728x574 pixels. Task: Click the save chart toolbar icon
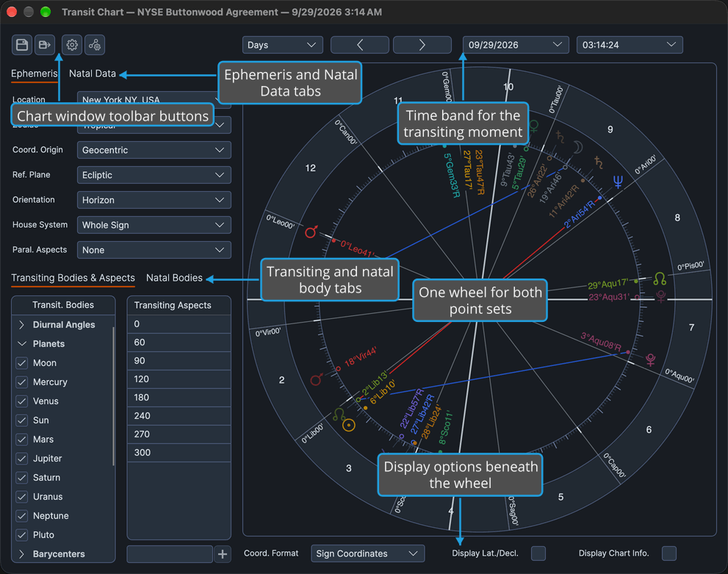pos(22,45)
